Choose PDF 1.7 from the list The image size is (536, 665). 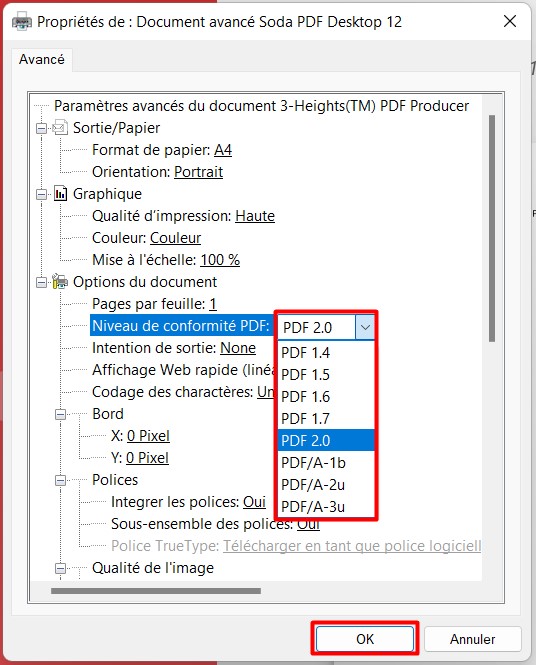point(326,419)
